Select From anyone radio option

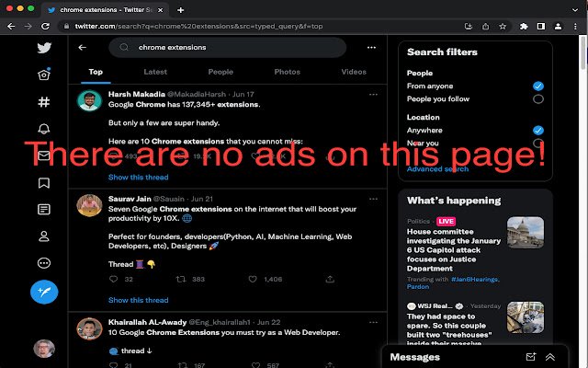[538, 86]
